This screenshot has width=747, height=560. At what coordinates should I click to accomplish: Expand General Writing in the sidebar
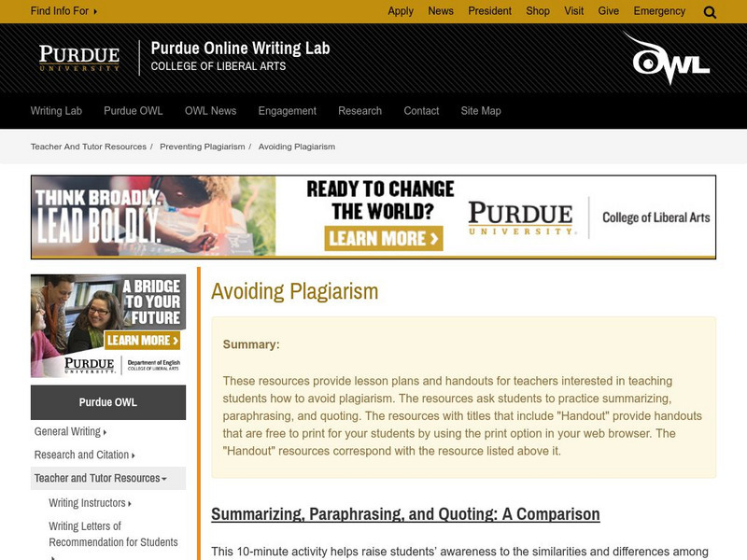click(71, 431)
